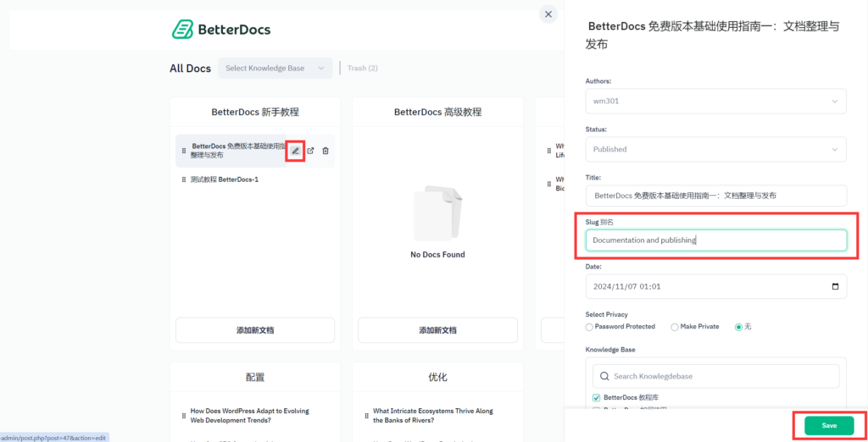The width and height of the screenshot is (868, 442).
Task: Click drag handle beside What Intricate Ecosystems Thrive
Action: pos(366,416)
